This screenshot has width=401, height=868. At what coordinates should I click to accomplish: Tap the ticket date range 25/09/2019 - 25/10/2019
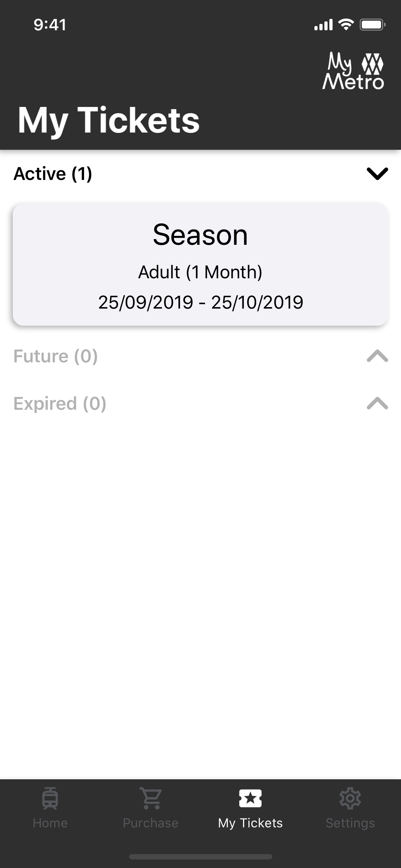pos(201,302)
